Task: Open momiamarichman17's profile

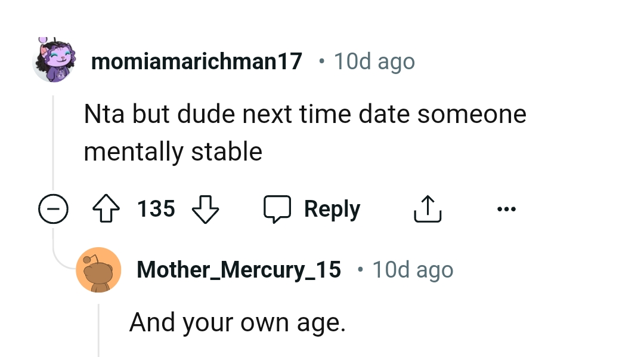Action: point(197,60)
